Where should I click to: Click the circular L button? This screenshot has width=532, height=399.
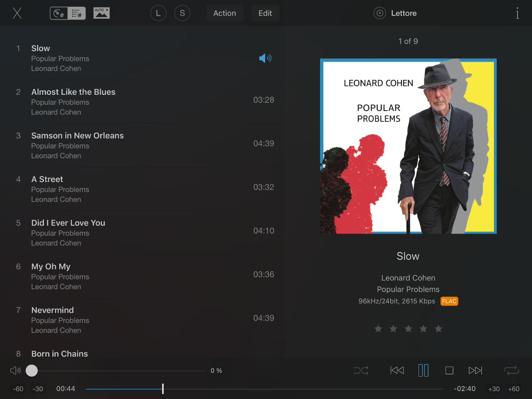[x=158, y=13]
